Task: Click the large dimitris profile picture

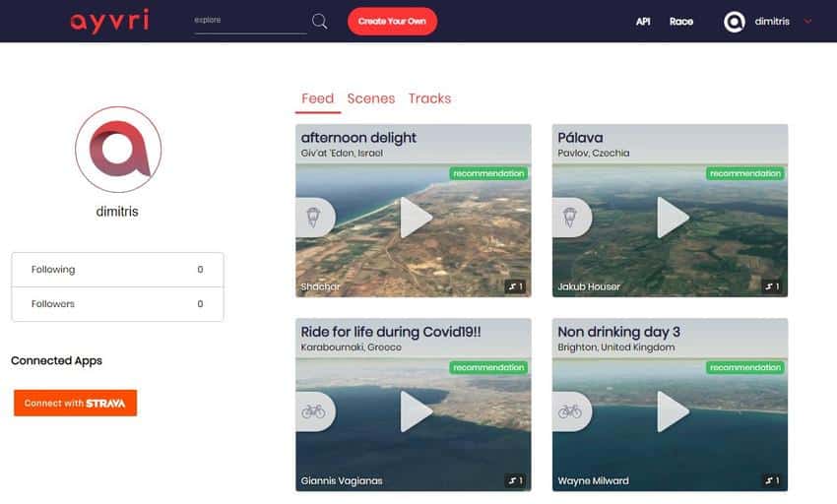Action: pyautogui.click(x=118, y=150)
